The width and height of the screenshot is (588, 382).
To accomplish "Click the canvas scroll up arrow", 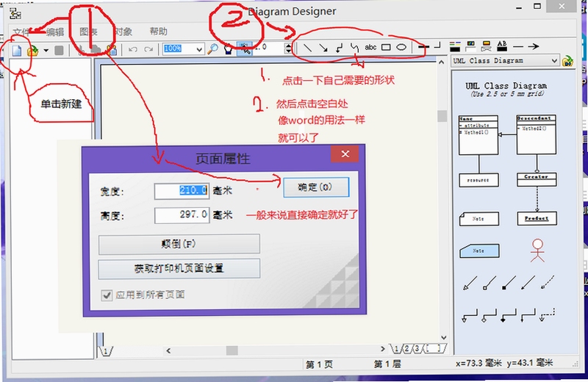I will coord(442,62).
